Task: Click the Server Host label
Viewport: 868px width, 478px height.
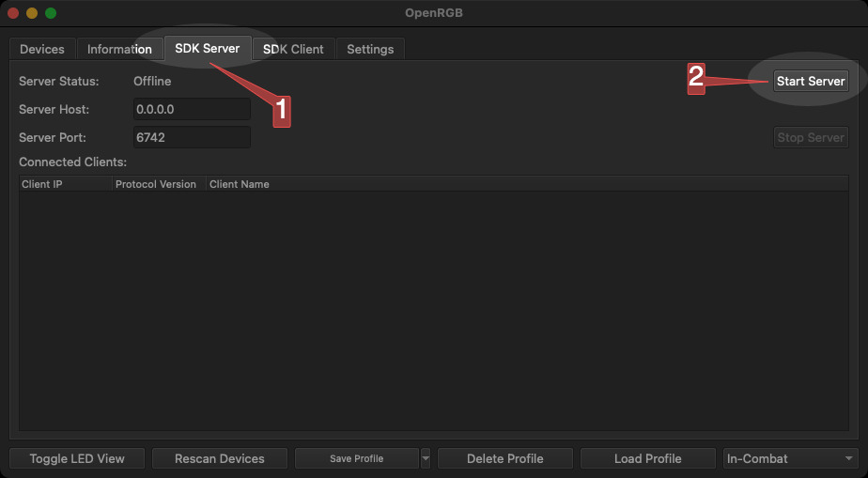Action: 54,109
